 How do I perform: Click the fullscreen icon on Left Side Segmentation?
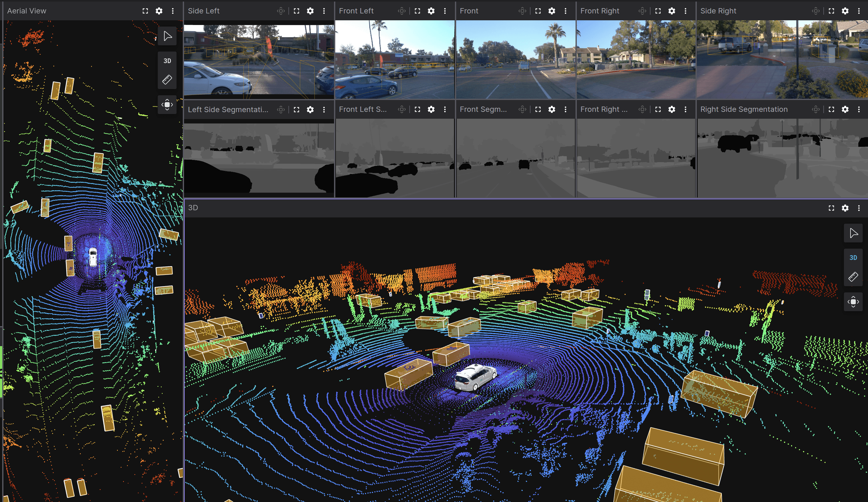296,109
